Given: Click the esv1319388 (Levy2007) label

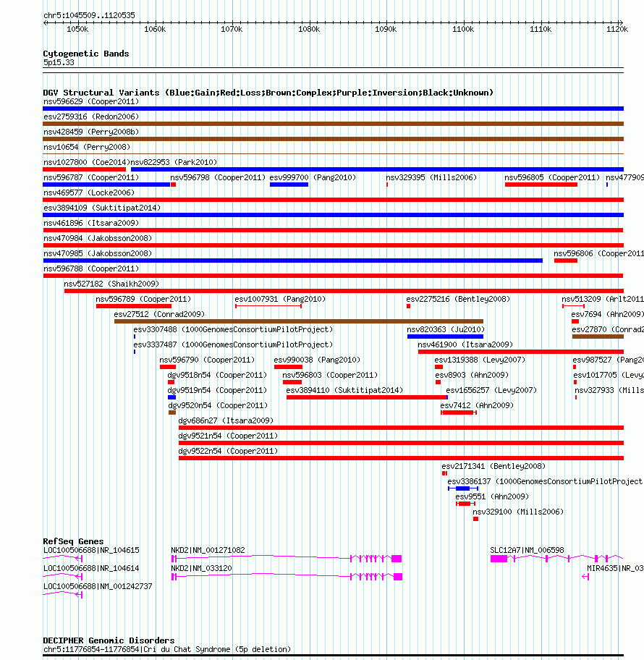Looking at the screenshot, I should coord(480,359).
